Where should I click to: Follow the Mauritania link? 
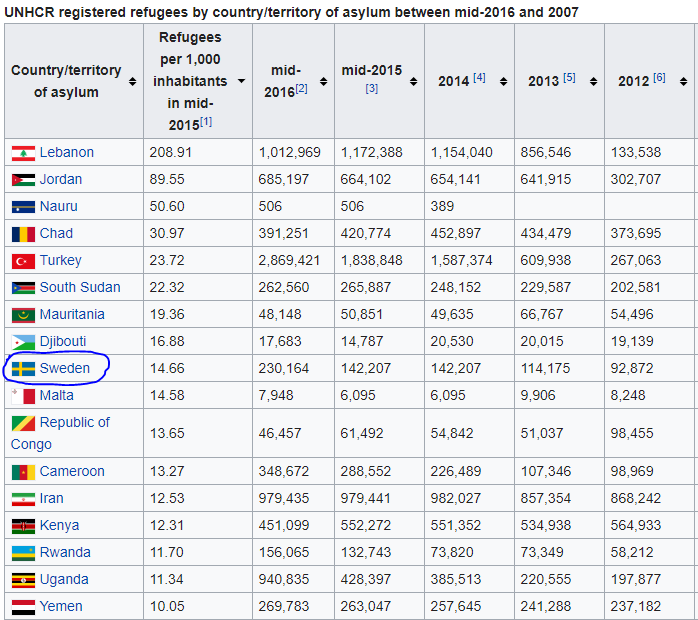[72, 314]
